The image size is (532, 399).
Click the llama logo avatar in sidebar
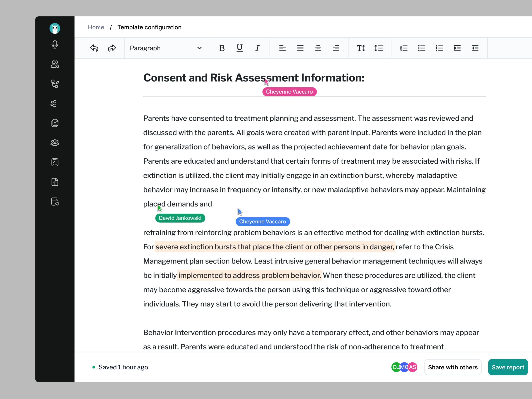(55, 28)
